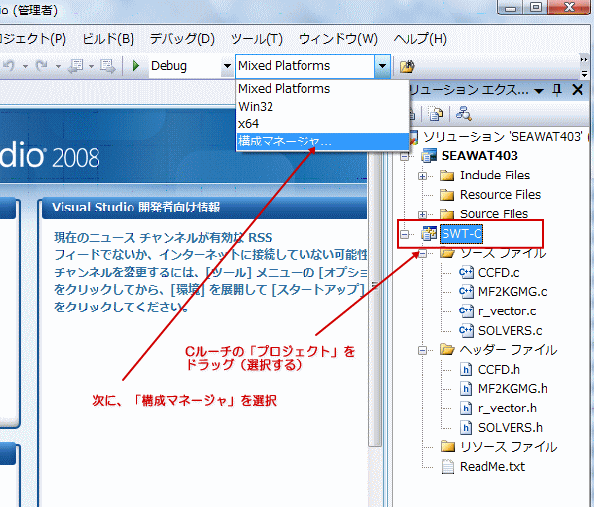Open the ツール(T) menu
Viewport: 594px width, 507px height.
[257, 39]
